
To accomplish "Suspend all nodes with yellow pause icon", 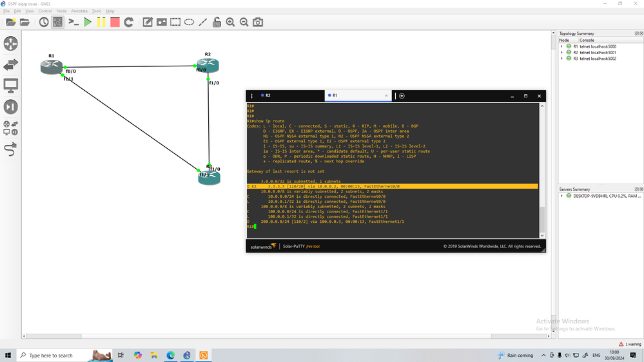I will (x=101, y=22).
